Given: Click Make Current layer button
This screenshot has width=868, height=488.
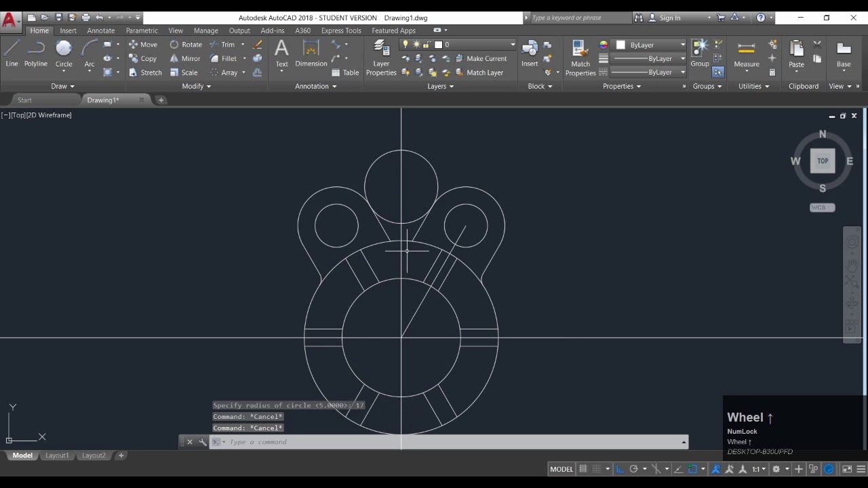Looking at the screenshot, I should [481, 59].
